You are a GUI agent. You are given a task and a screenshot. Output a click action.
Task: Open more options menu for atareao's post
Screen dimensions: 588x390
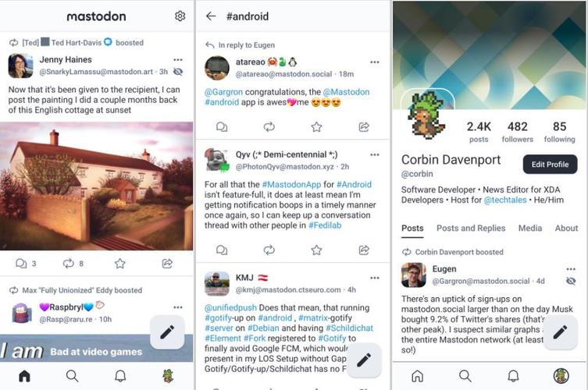coord(375,62)
